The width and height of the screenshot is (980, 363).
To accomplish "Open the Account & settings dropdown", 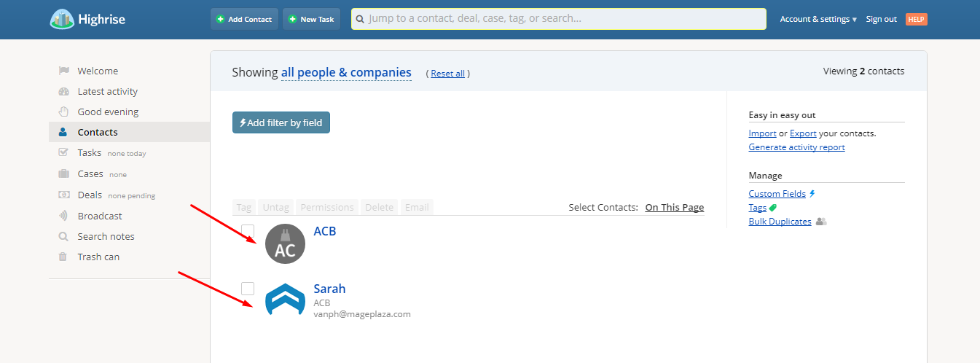I will [818, 19].
